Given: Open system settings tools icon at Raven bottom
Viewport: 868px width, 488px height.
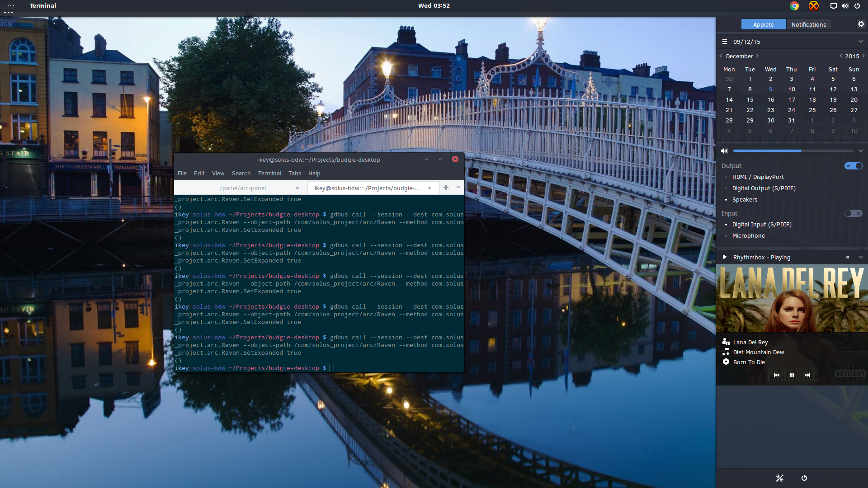Looking at the screenshot, I should point(780,478).
